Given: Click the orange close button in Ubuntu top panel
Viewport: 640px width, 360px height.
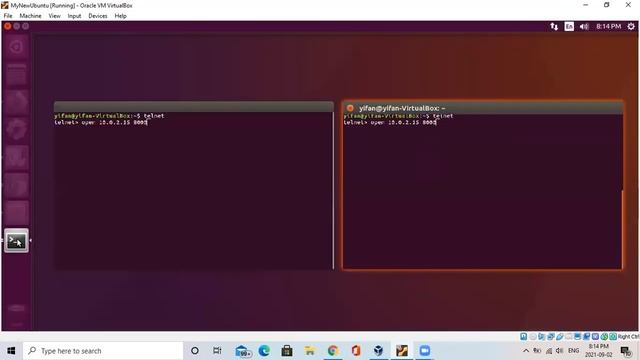Looking at the screenshot, I should [8, 26].
